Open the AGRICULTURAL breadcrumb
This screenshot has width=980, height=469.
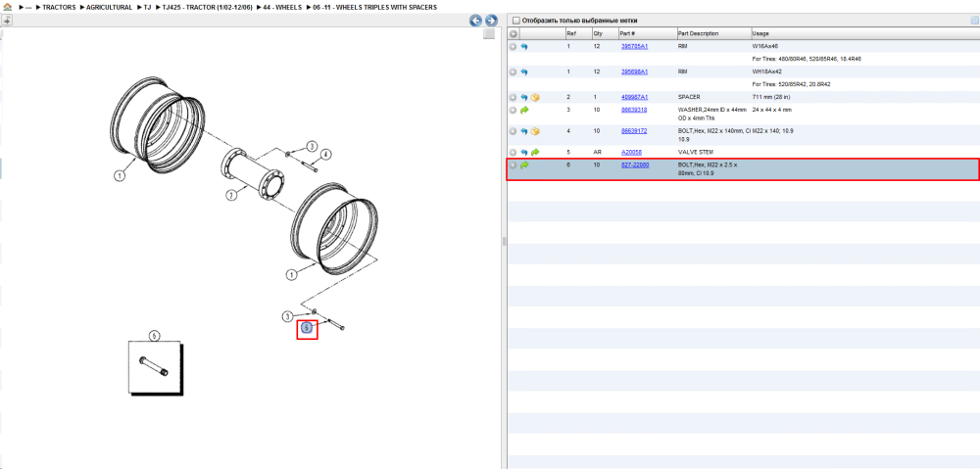[x=110, y=8]
